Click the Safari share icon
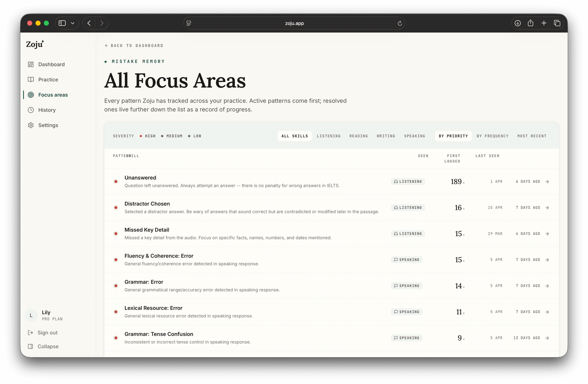 click(531, 23)
